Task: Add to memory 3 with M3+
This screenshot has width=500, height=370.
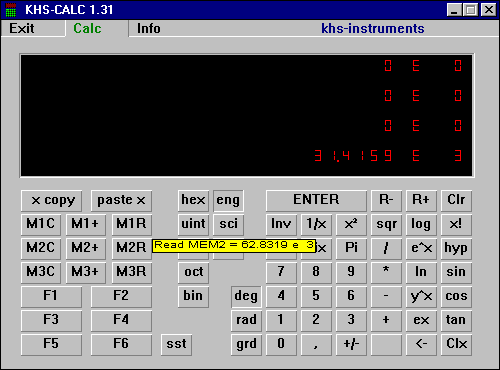Action: point(86,272)
